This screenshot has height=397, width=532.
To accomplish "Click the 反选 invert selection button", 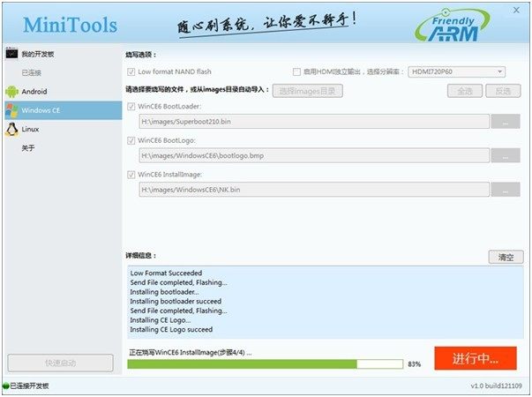I will [503, 91].
